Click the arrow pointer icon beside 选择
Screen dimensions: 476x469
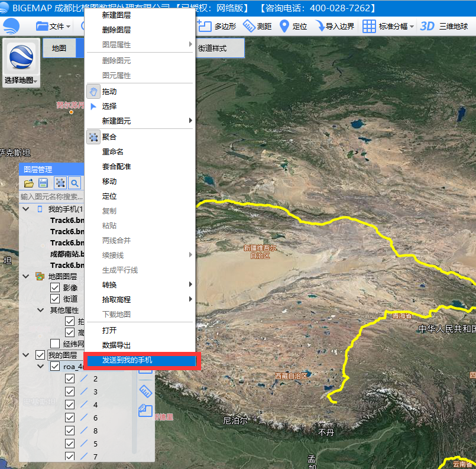(93, 106)
